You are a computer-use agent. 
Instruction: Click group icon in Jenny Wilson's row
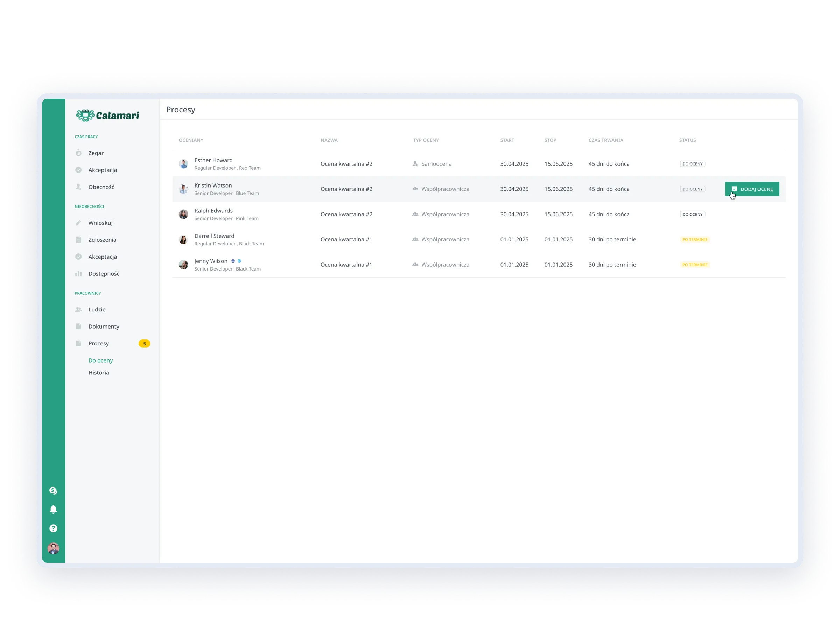[x=415, y=265]
